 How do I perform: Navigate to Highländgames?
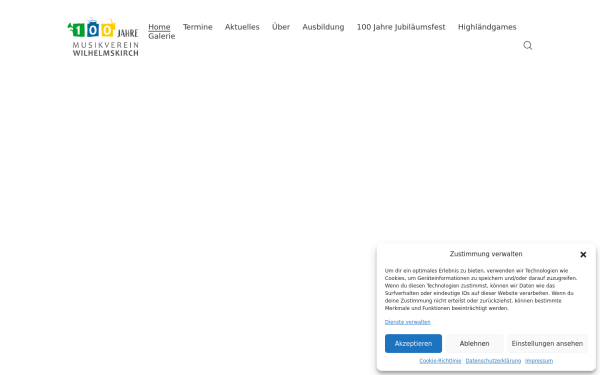click(x=487, y=27)
